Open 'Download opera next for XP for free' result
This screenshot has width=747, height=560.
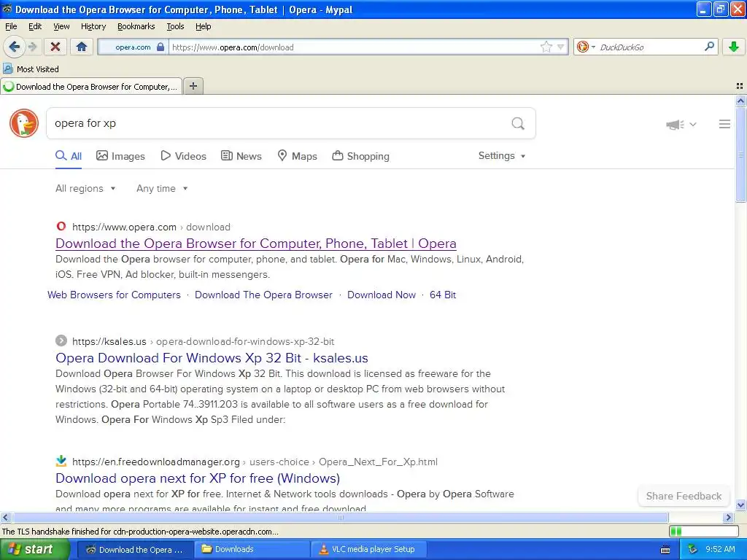[198, 478]
